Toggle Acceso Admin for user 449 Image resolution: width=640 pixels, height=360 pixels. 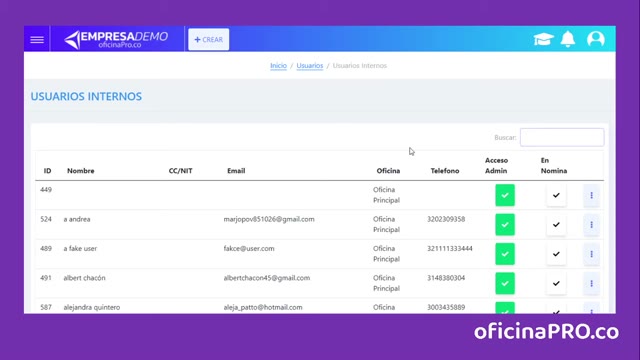click(505, 196)
